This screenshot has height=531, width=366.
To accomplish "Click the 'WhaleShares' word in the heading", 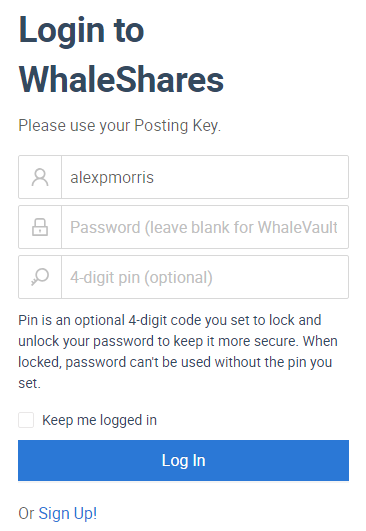I will click(121, 80).
